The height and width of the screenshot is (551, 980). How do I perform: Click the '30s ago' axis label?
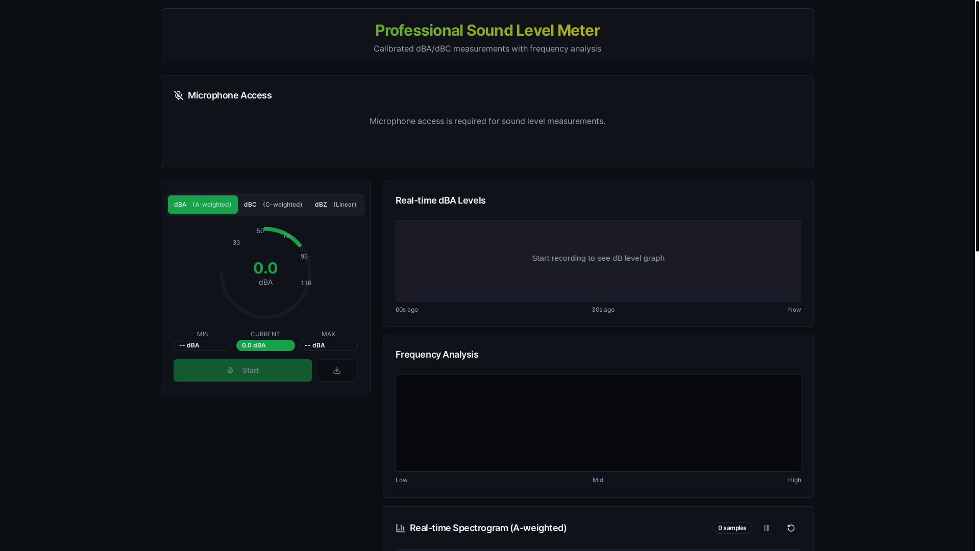[x=603, y=310]
